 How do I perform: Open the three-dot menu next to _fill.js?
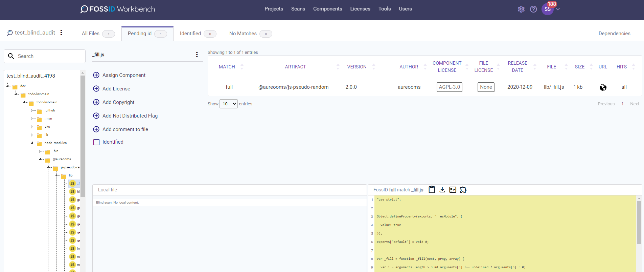(x=197, y=55)
